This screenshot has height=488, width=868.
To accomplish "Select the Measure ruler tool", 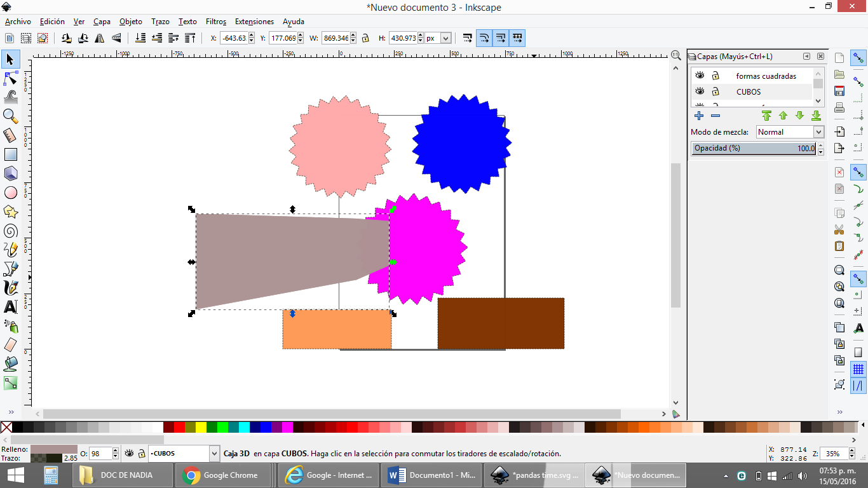I will point(10,135).
